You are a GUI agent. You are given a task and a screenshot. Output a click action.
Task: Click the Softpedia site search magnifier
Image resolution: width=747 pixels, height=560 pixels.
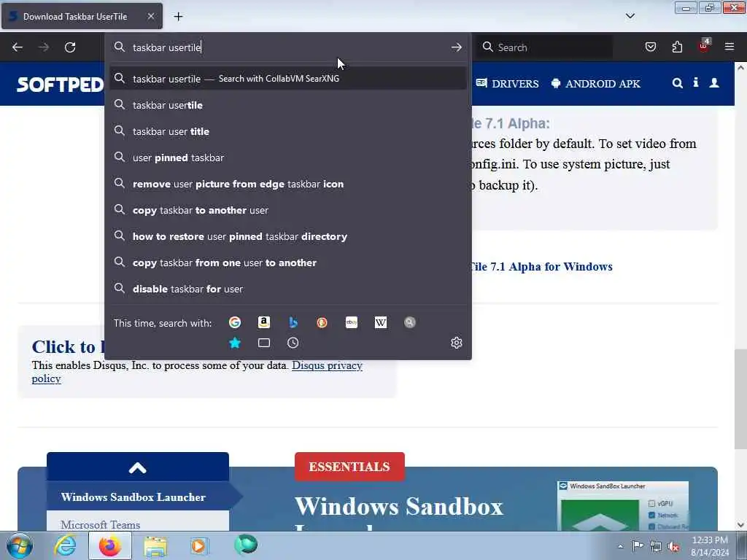pyautogui.click(x=678, y=83)
